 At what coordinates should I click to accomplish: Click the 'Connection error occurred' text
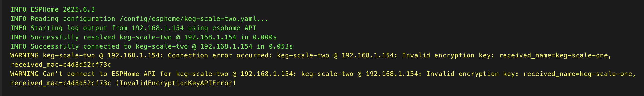tap(218, 56)
